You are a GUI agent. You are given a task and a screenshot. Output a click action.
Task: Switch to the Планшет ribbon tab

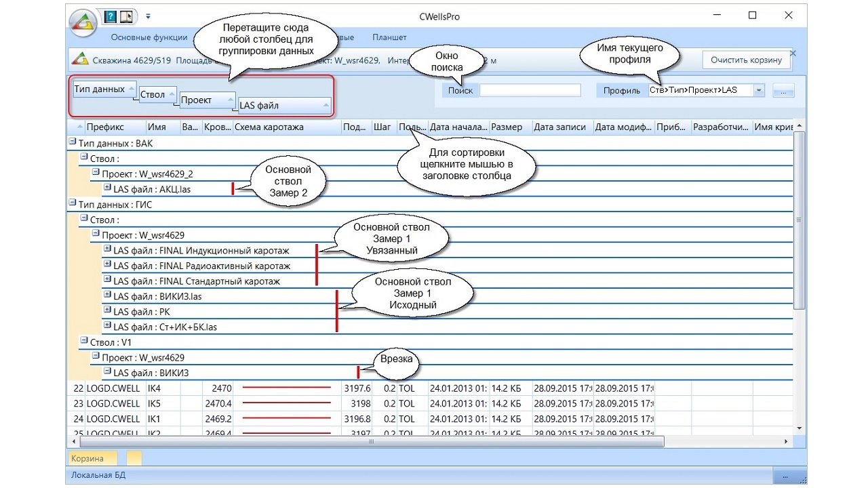pyautogui.click(x=389, y=38)
